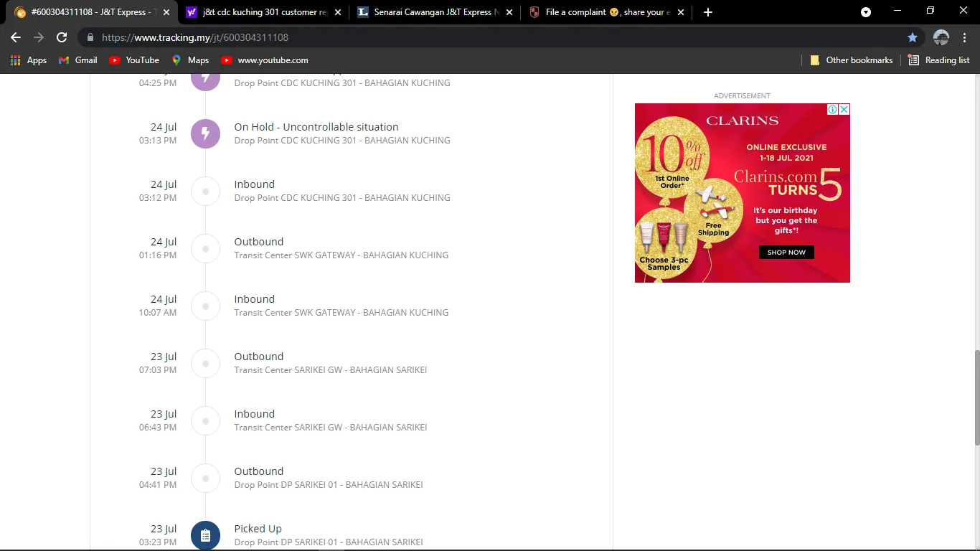Click the On Hold 03:13 PM lightning icon
The image size is (980, 551).
click(x=205, y=133)
